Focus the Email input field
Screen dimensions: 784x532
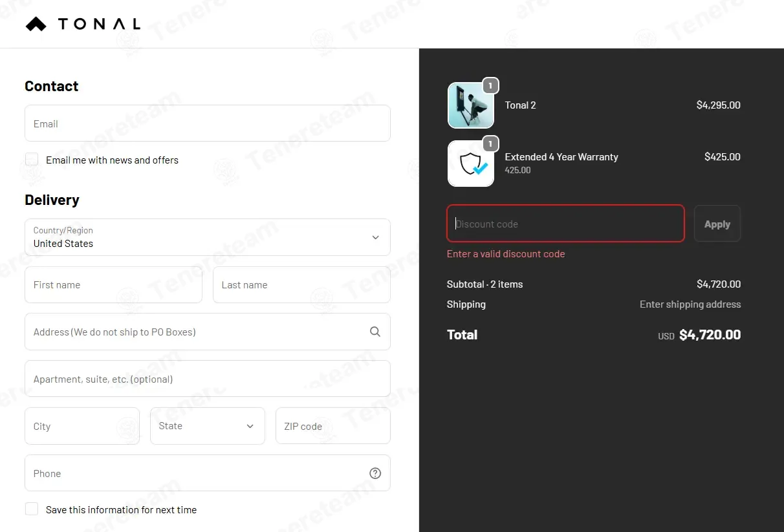click(208, 123)
